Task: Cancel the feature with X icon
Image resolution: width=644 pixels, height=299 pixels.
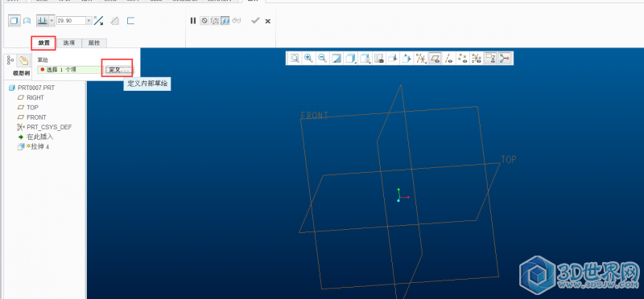Action: tap(268, 21)
